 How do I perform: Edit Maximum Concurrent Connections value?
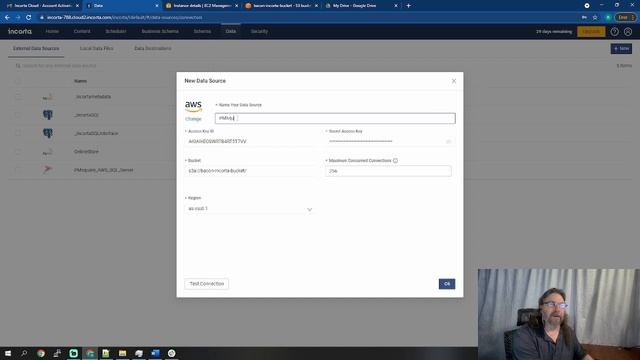click(388, 171)
